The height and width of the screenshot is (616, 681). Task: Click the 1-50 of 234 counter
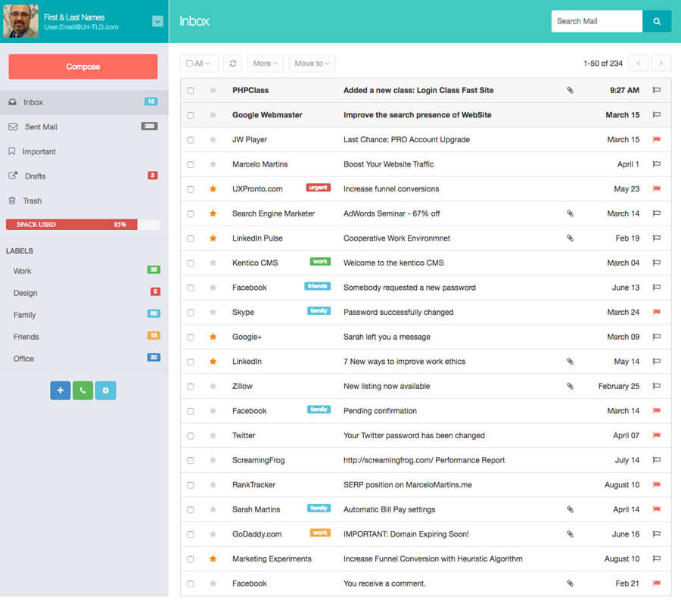[603, 64]
